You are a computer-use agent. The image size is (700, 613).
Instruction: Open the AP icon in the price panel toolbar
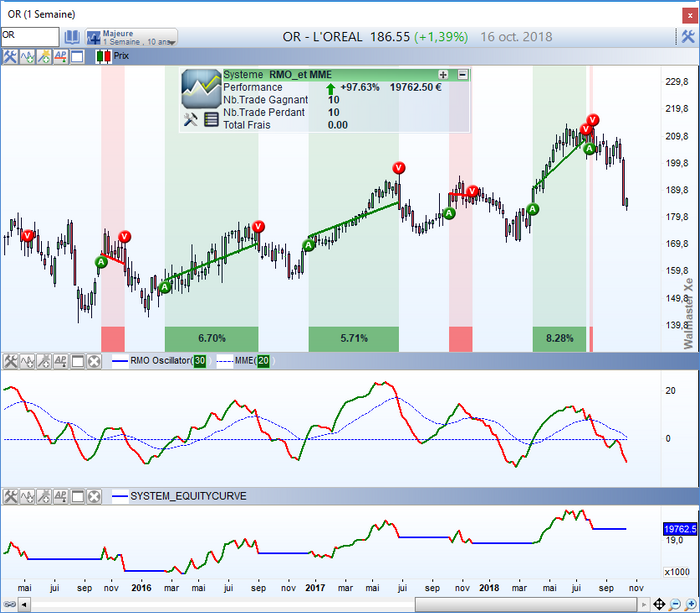[x=60, y=57]
